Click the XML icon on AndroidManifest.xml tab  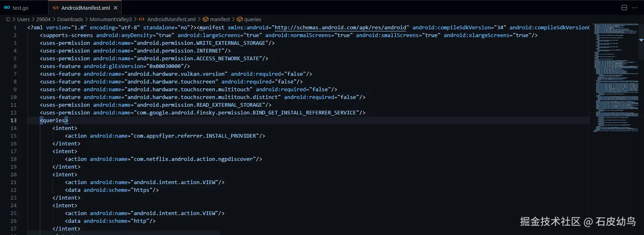[x=56, y=8]
